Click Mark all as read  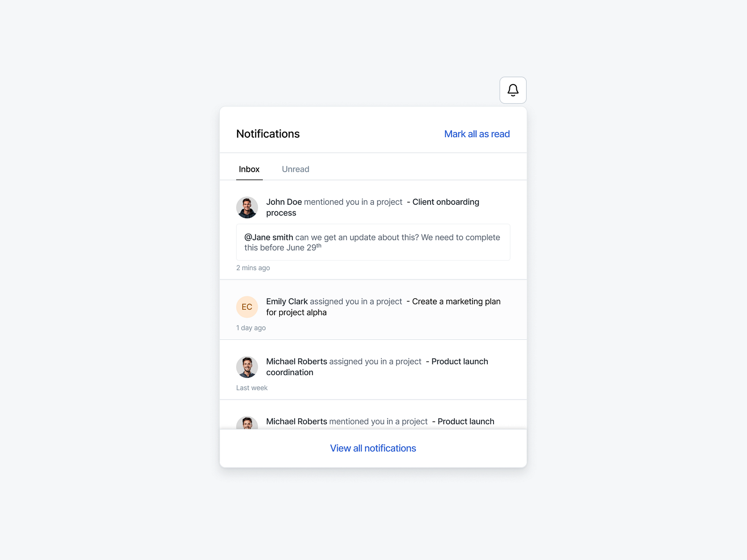(x=477, y=134)
